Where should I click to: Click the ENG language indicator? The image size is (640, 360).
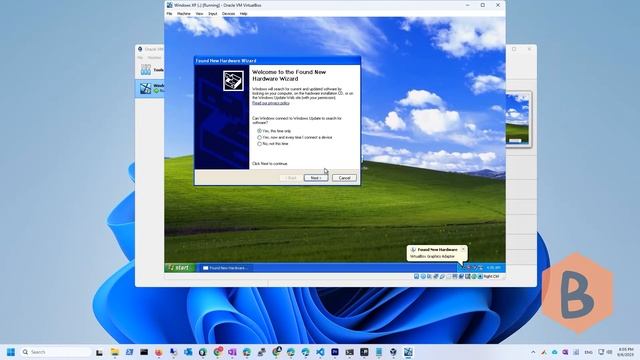(x=588, y=352)
